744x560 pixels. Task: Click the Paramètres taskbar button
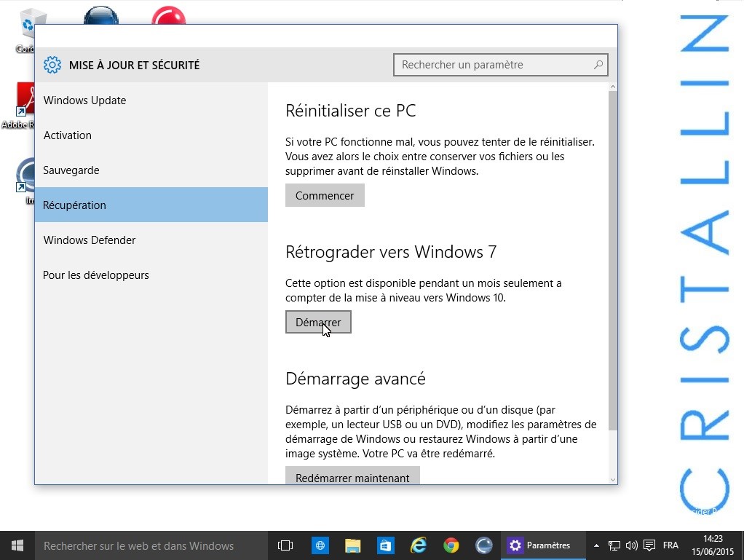[x=543, y=545]
